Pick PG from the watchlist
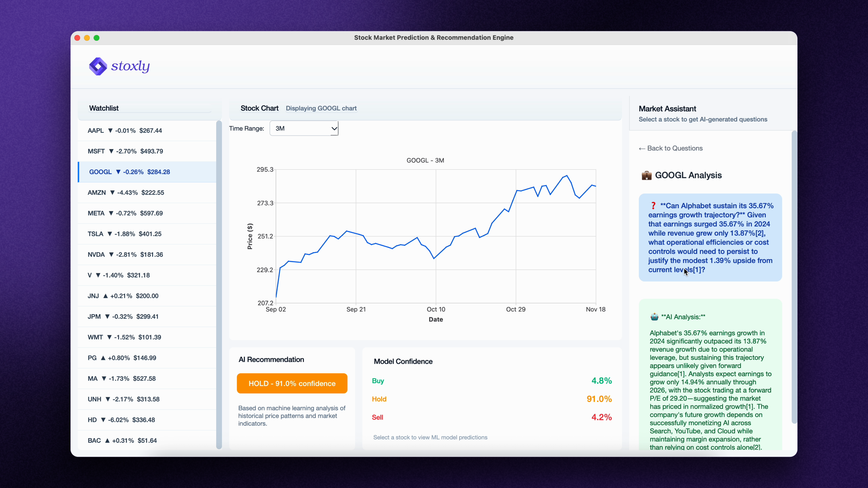The width and height of the screenshot is (868, 488). pos(147,358)
